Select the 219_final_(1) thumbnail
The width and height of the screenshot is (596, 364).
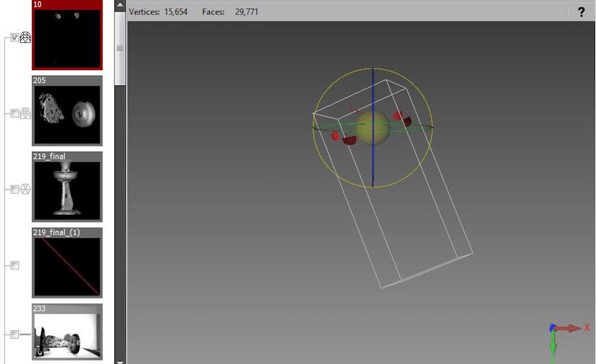67,266
